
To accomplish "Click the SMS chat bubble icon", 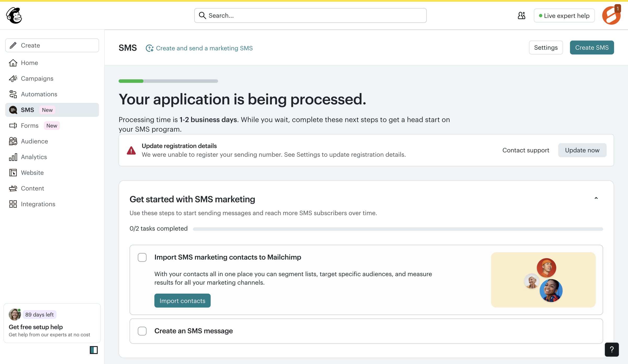I will tap(13, 110).
